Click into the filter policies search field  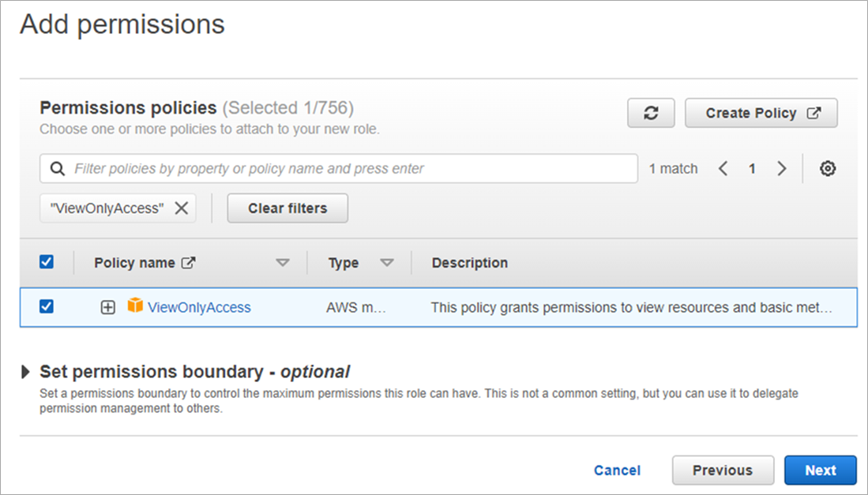point(348,169)
